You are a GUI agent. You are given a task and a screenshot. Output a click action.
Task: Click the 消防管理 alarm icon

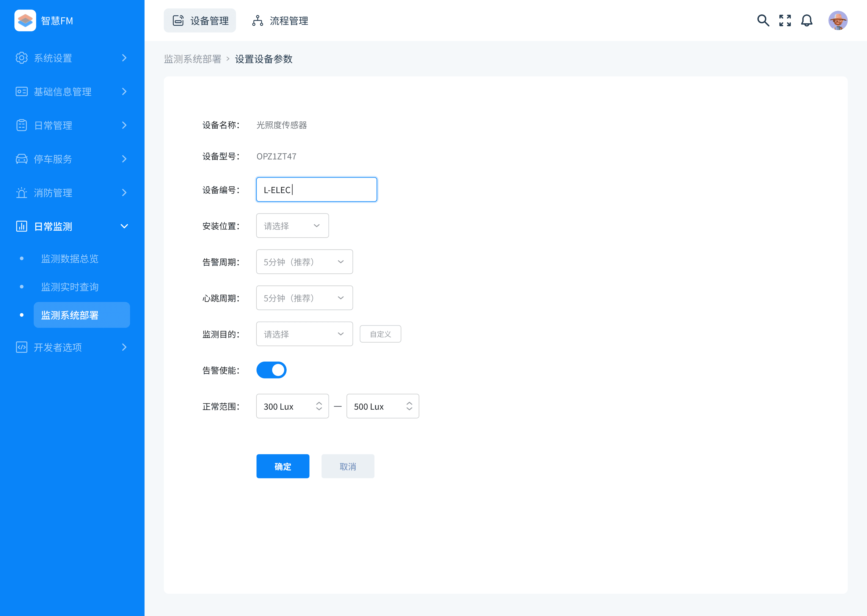[x=22, y=193]
